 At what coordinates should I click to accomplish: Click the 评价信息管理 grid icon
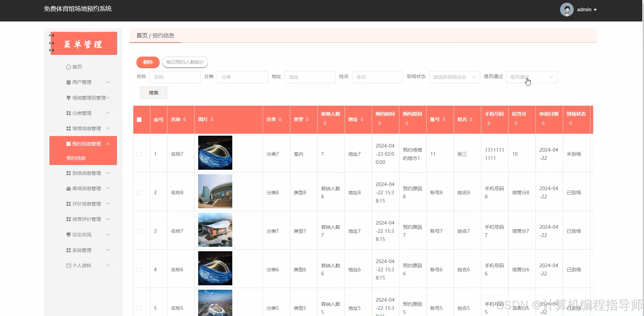click(x=69, y=204)
